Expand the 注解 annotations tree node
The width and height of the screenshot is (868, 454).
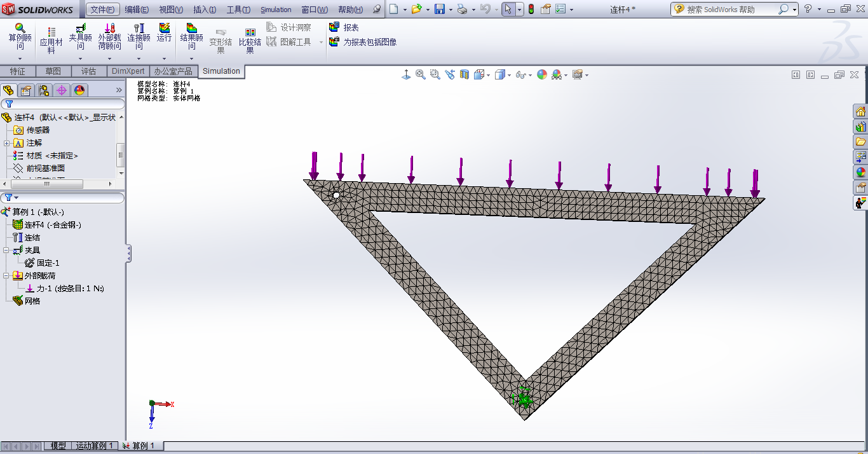click(x=6, y=143)
